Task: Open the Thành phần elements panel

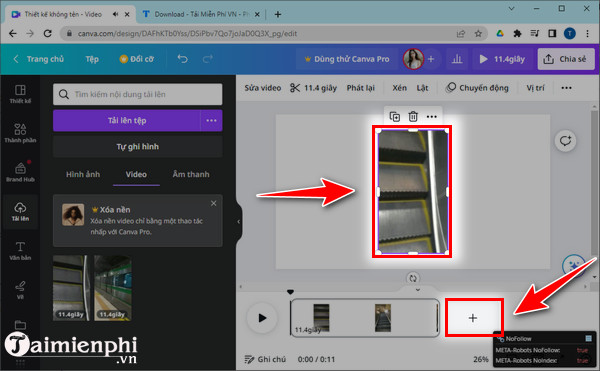Action: 20,133
